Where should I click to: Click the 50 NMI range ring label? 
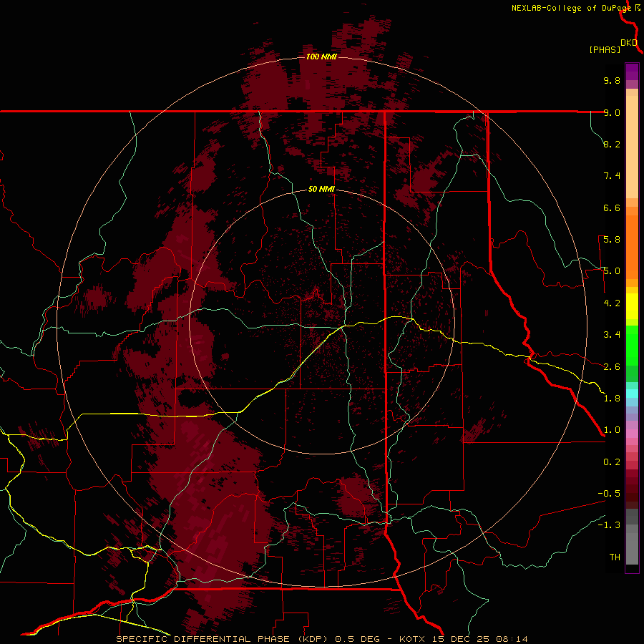321,189
